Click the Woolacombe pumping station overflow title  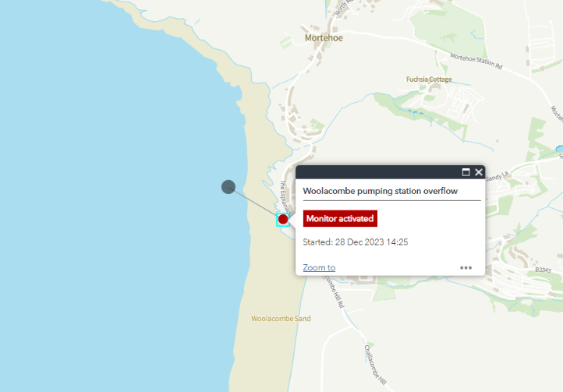point(380,191)
